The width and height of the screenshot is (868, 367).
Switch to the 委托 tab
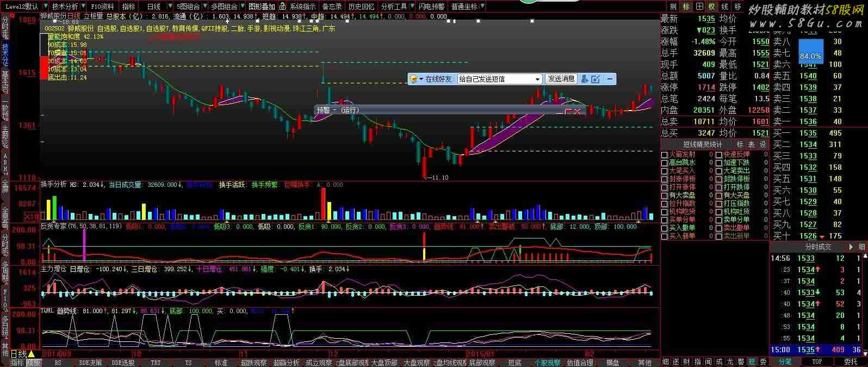850,362
